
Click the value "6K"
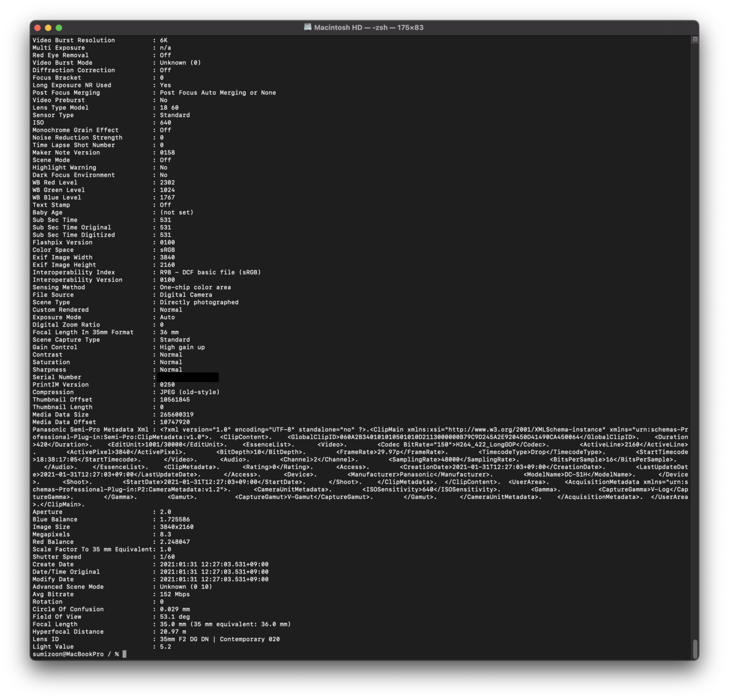point(164,41)
